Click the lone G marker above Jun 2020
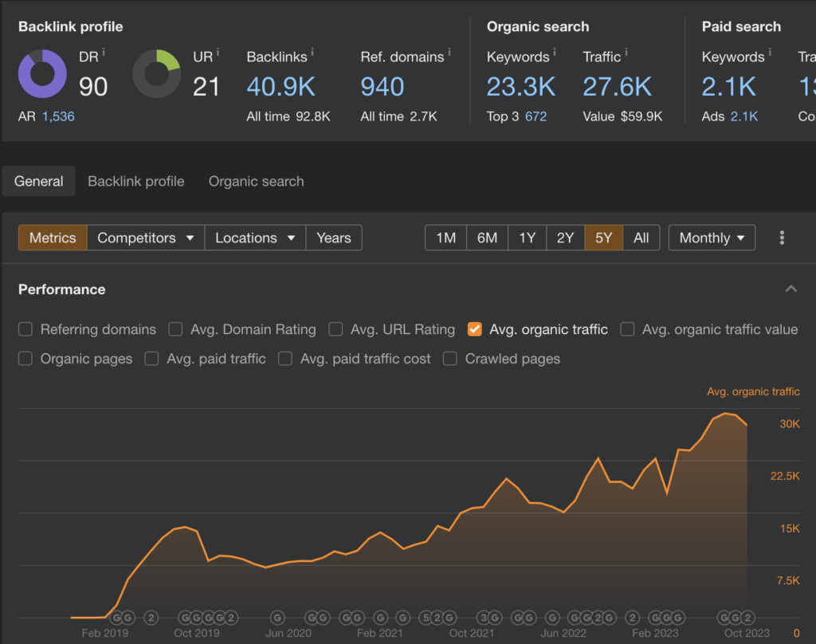This screenshot has width=816, height=644. pyautogui.click(x=277, y=618)
